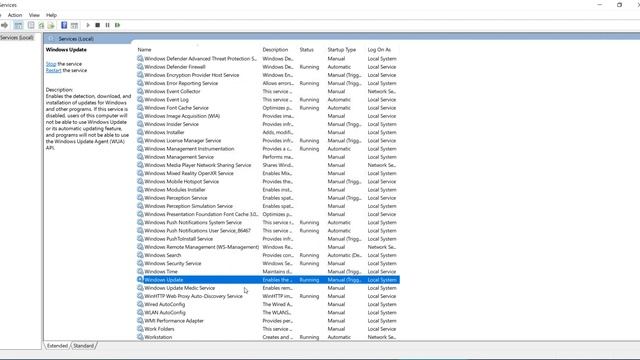Sort by the Status column header
640x360 pixels.
pos(307,50)
